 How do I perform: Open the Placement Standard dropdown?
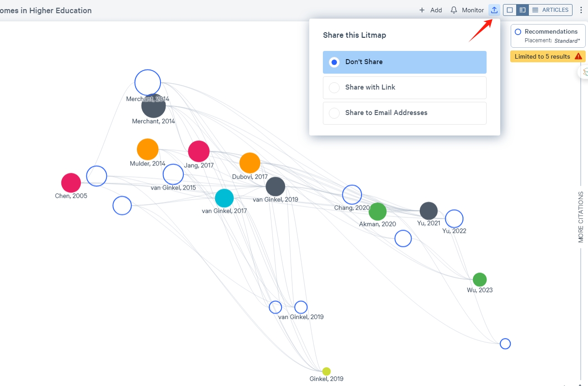[x=567, y=41]
